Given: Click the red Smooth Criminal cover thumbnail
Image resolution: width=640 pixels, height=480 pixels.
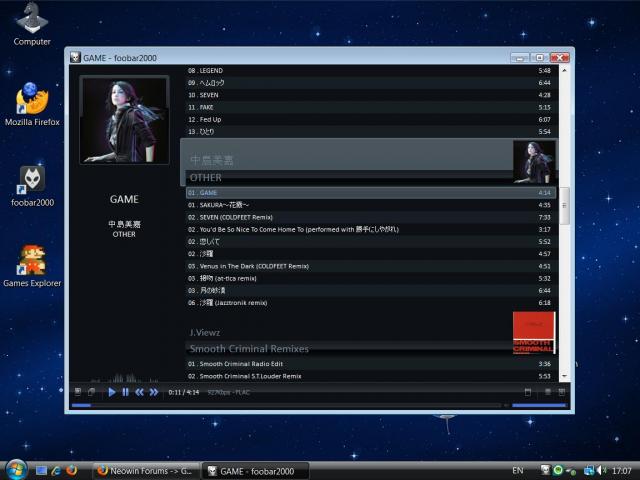Looking at the screenshot, I should [534, 333].
